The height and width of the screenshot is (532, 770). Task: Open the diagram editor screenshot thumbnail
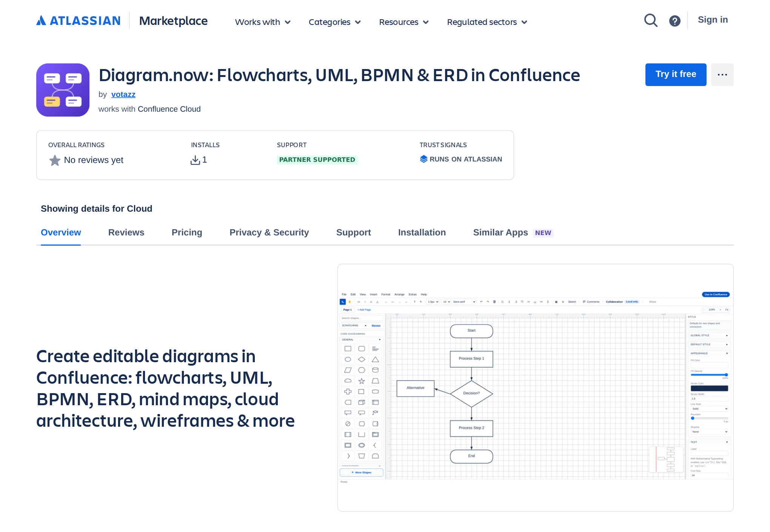[x=535, y=387]
